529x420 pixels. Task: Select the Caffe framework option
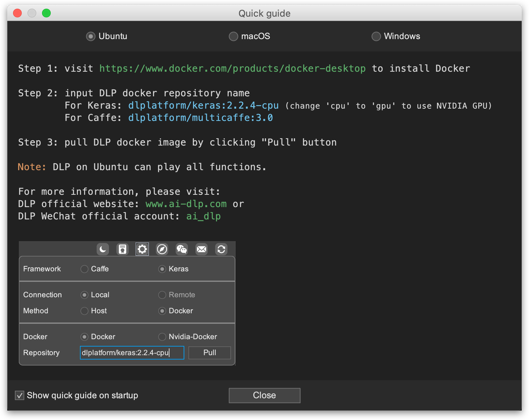coord(84,269)
